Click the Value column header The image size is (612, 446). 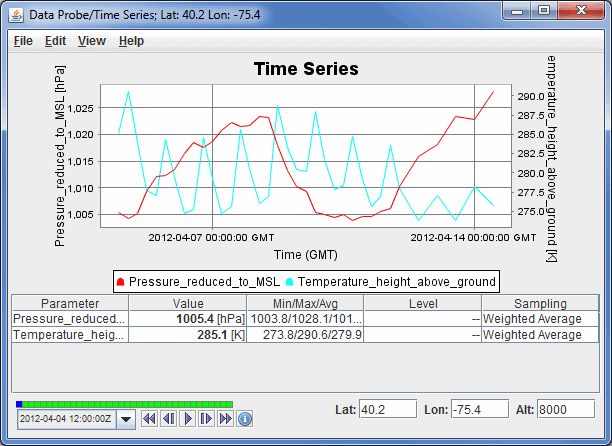tap(188, 303)
